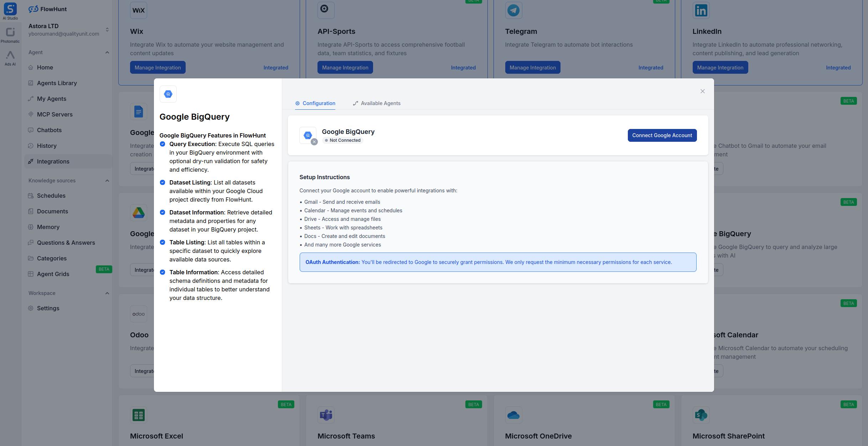Select the Microsoft Teams integration icon
The width and height of the screenshot is (868, 446).
click(x=326, y=415)
